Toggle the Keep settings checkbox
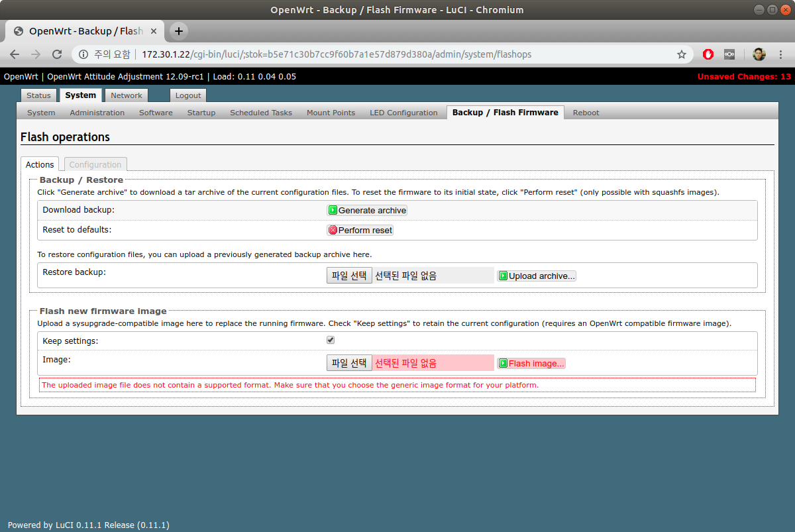Viewport: 795px width, 532px height. click(x=331, y=340)
